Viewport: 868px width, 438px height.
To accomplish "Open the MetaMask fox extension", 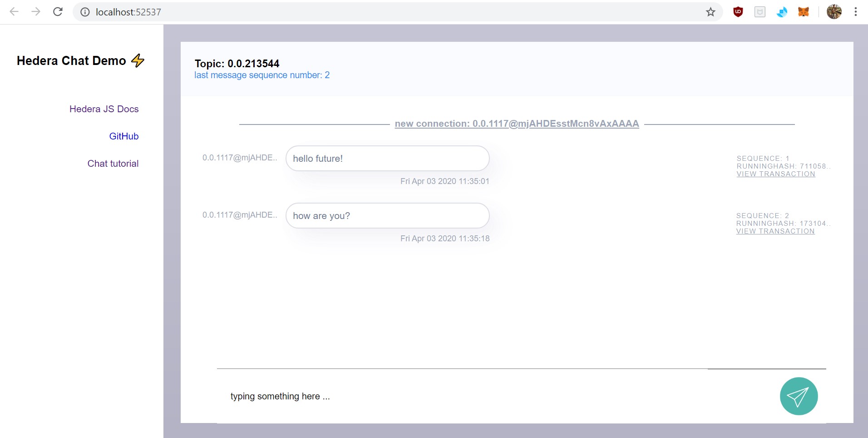I will click(x=804, y=12).
